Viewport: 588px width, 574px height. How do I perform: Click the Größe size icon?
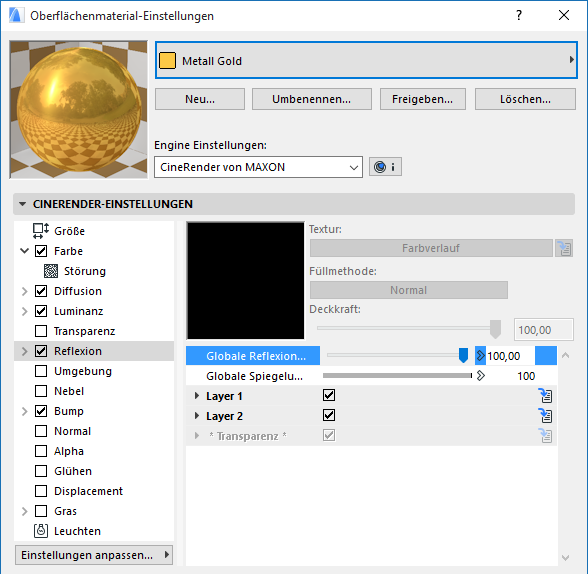(x=40, y=231)
